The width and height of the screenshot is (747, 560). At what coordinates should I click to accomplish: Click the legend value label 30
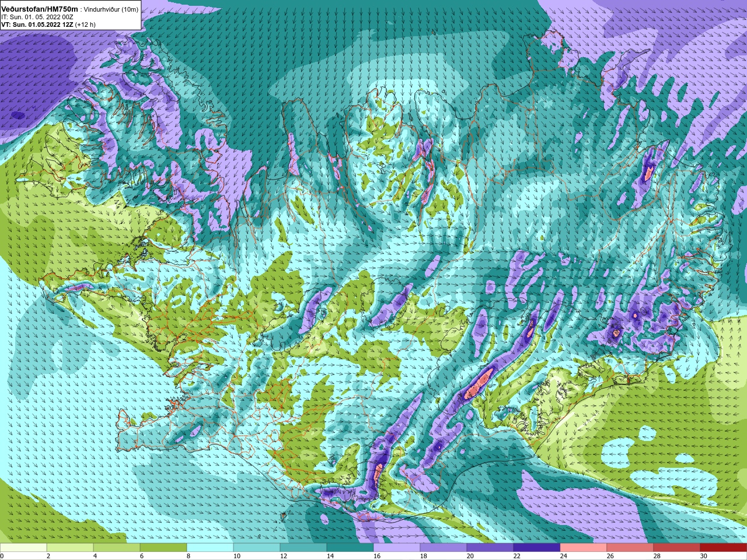(704, 556)
